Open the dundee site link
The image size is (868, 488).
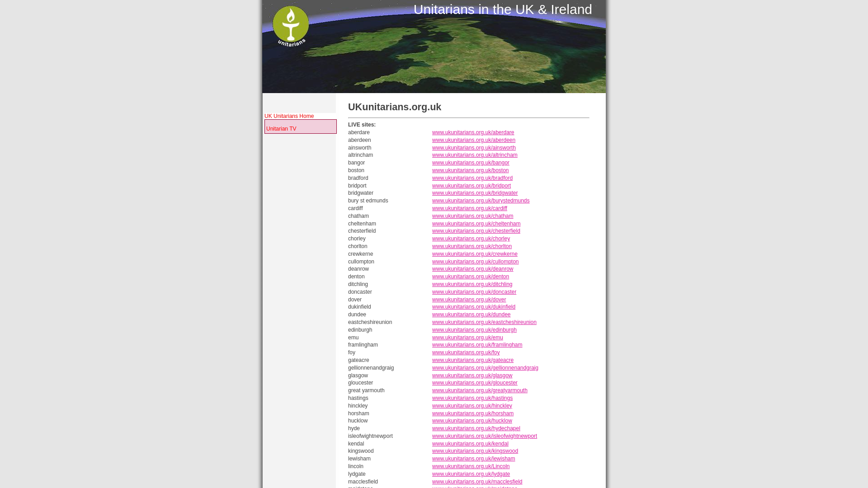click(x=471, y=314)
